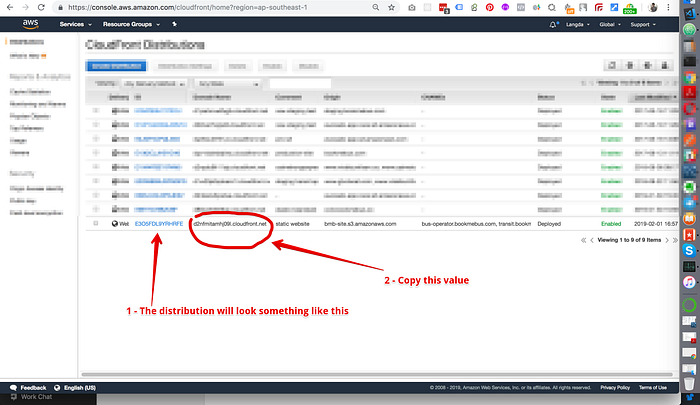Select domain d2nfmitamhj09l.cloudfront.net
This screenshot has width=700, height=405.
point(230,224)
